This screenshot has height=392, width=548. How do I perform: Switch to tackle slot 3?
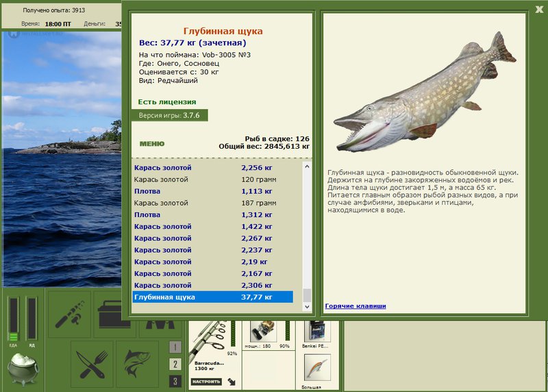(x=175, y=381)
